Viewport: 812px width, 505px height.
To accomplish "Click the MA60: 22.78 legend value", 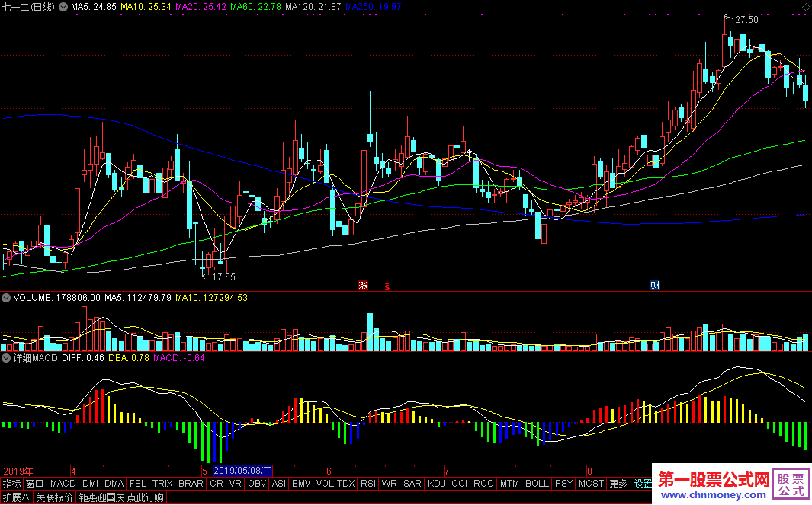I will pyautogui.click(x=256, y=8).
